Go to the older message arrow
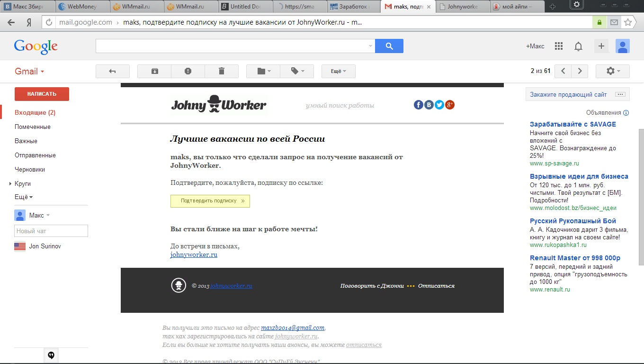Screen dimensions: 644x364 tap(580, 71)
